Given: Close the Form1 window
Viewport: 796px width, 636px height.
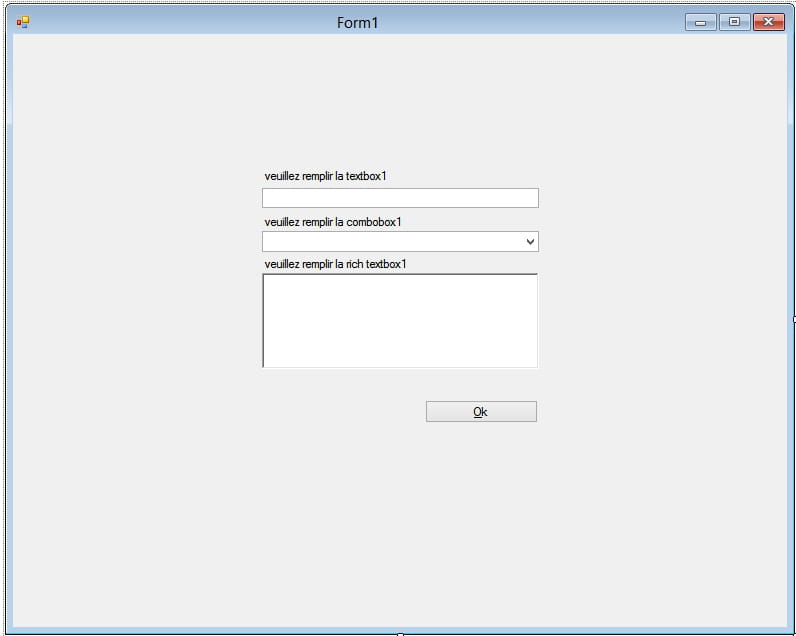Looking at the screenshot, I should [x=769, y=22].
